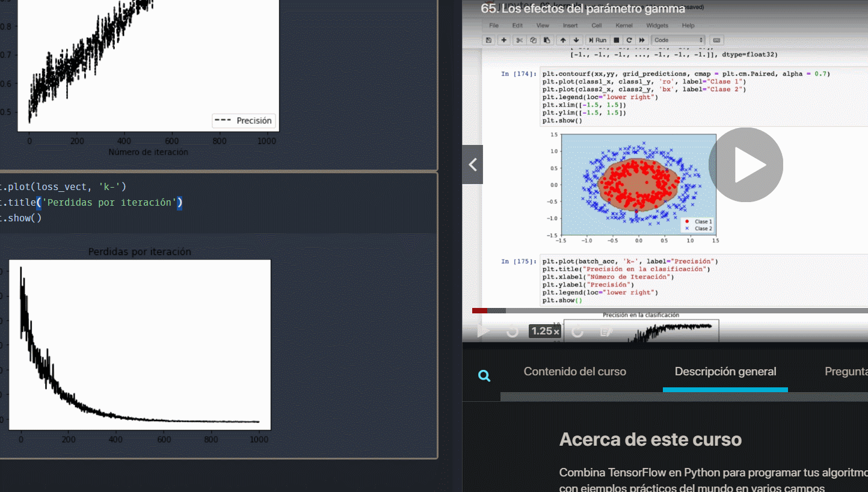Image resolution: width=868 pixels, height=492 pixels.
Task: Click the show() line in left notebook cell
Action: pos(21,218)
